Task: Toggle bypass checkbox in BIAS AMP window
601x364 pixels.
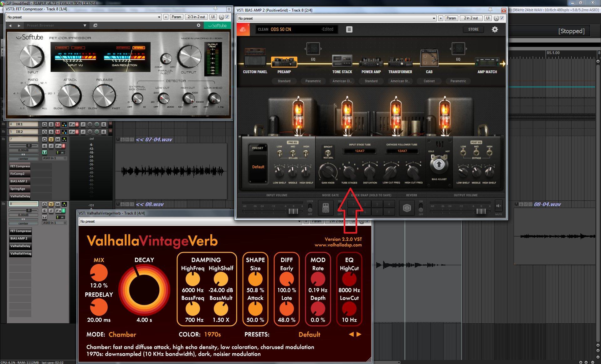Action: point(502,18)
